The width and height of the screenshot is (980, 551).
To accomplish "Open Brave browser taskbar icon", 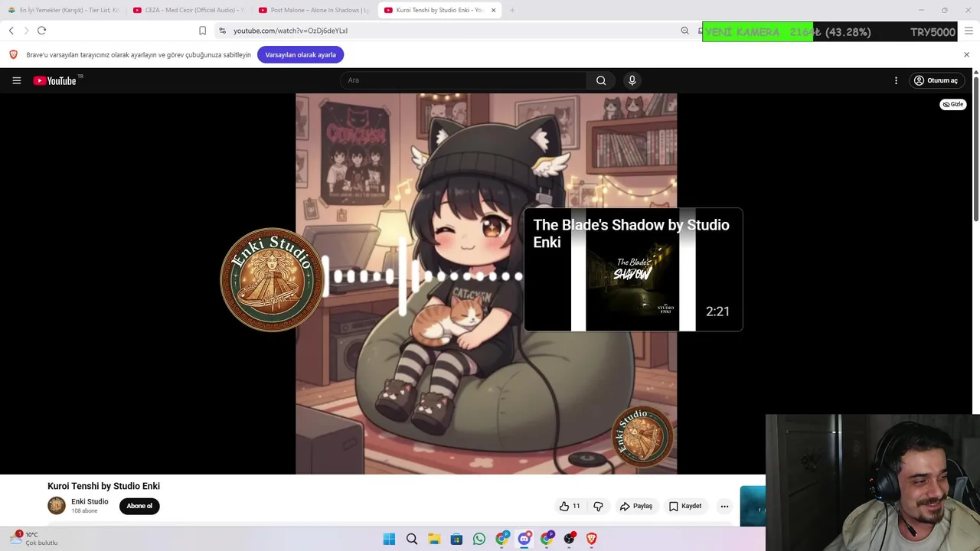I will click(x=592, y=539).
